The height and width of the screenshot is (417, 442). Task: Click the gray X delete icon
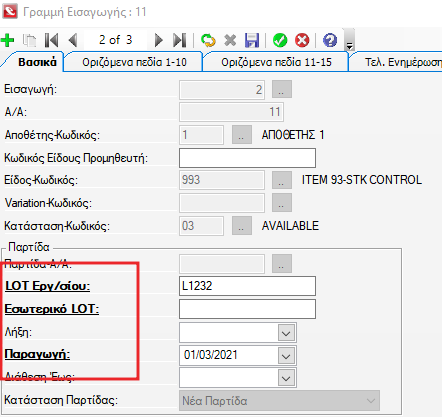(x=230, y=40)
